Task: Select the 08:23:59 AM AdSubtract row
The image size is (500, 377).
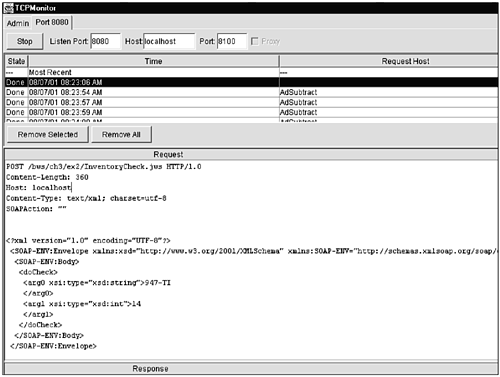Action: click(x=252, y=112)
